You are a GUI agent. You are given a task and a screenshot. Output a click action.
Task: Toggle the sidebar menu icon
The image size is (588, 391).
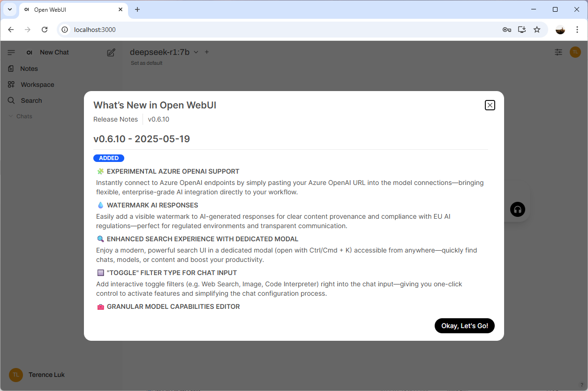(11, 53)
